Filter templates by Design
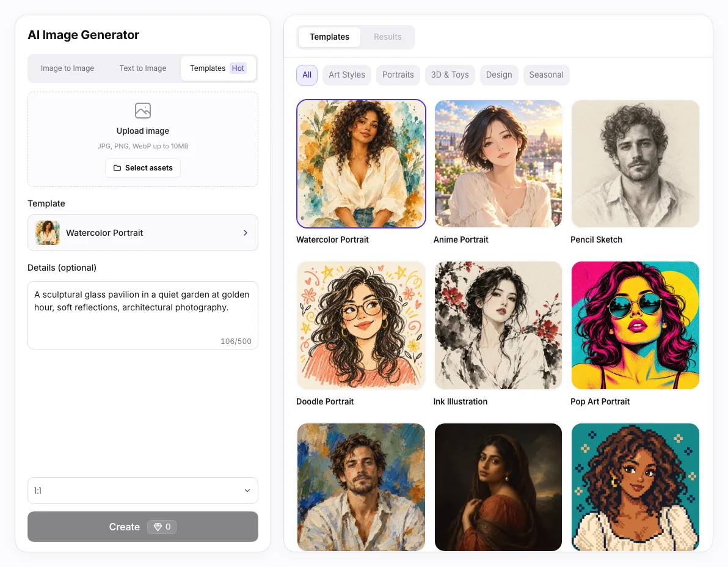The height and width of the screenshot is (567, 728). pos(498,75)
